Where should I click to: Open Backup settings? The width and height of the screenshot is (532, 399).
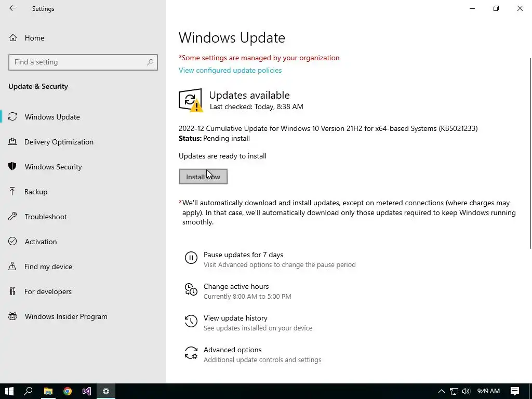36,192
